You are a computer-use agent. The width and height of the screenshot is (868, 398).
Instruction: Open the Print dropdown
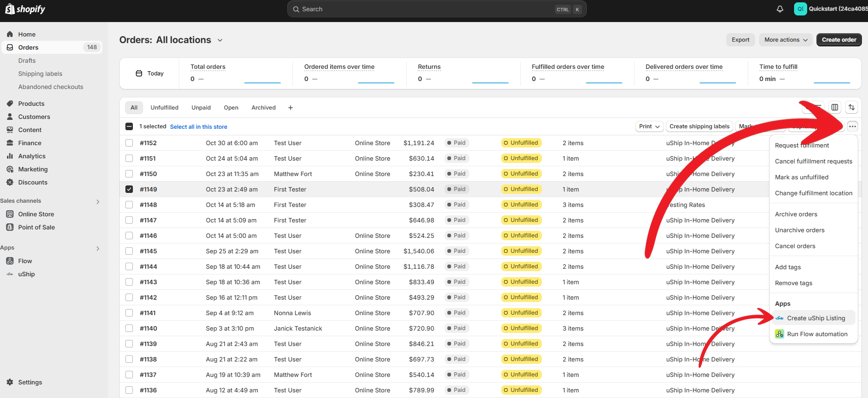click(649, 126)
